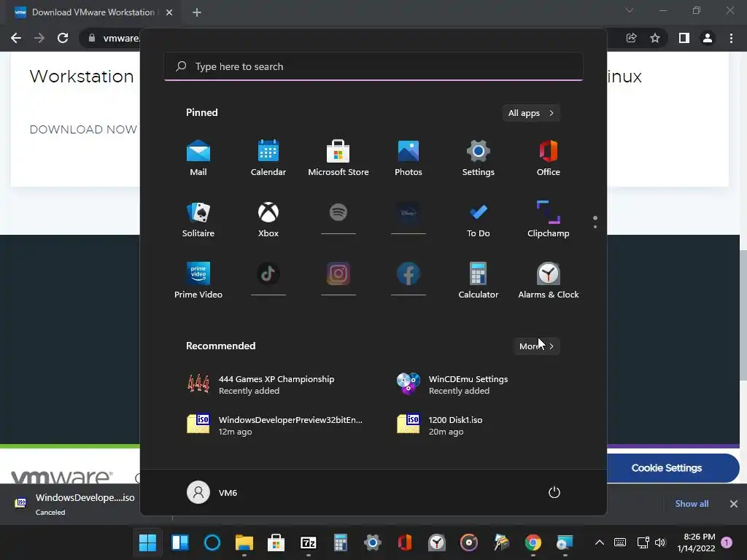Screen dimensions: 747x560
Task: Select the Download VMware Workstation tab
Action: (93, 12)
